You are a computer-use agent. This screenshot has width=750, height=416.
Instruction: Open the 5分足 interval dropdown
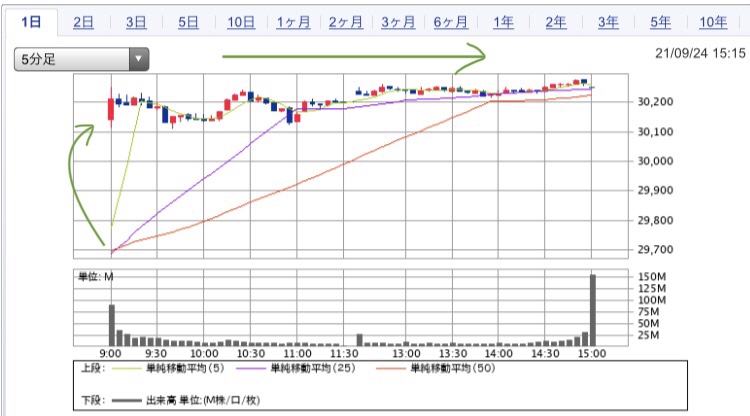(x=81, y=59)
